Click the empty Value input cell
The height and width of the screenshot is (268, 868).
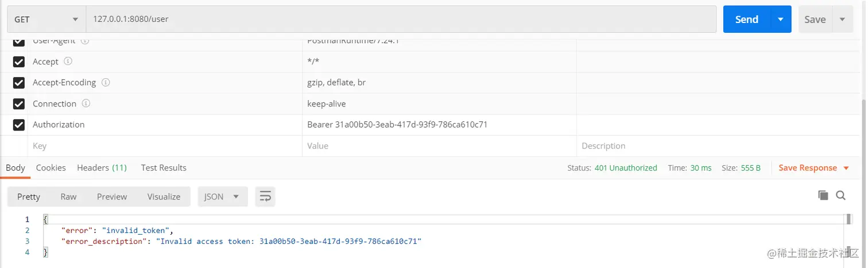(x=439, y=146)
